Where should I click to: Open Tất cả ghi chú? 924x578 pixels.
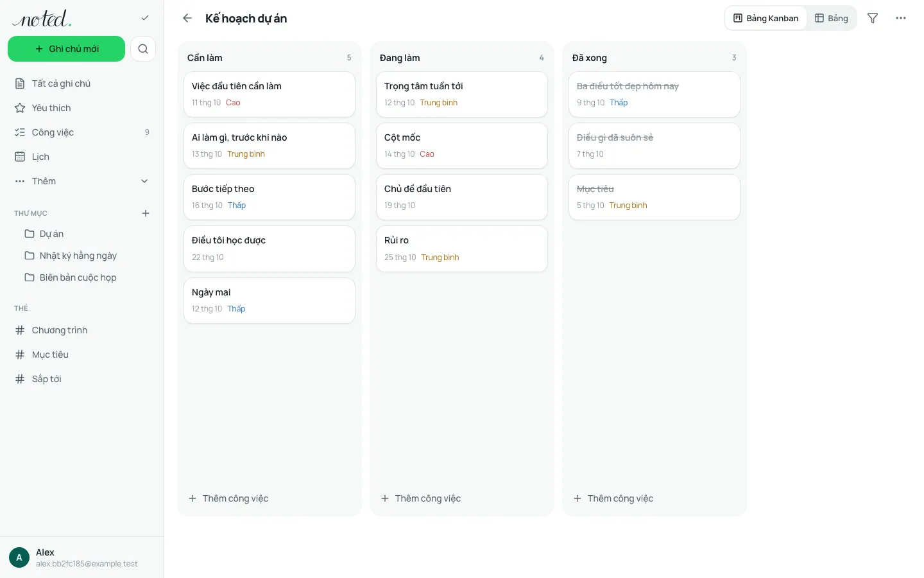pos(82,83)
